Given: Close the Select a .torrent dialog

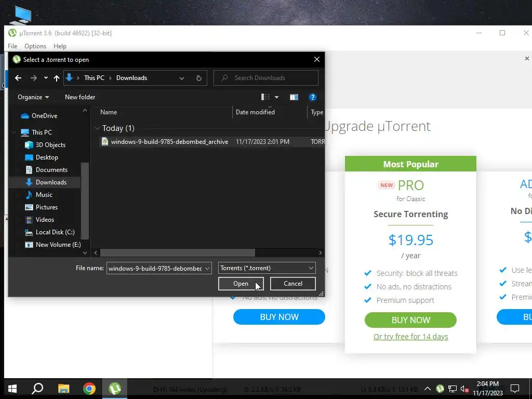Looking at the screenshot, I should pyautogui.click(x=317, y=59).
